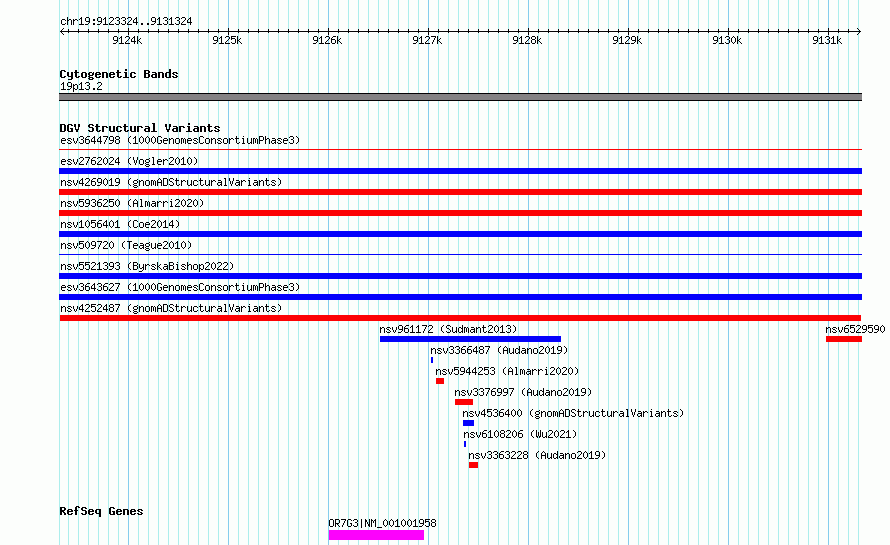Select the 19p13.2 band label
The height and width of the screenshot is (545, 890).
click(81, 86)
